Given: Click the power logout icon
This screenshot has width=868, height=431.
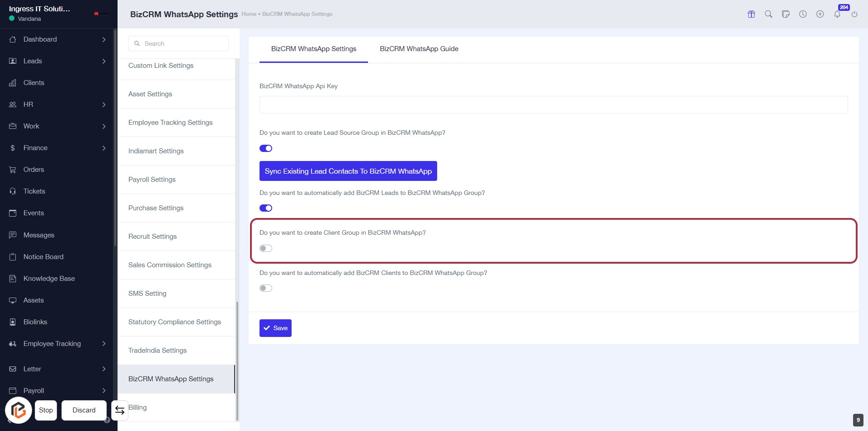Looking at the screenshot, I should click(854, 14).
